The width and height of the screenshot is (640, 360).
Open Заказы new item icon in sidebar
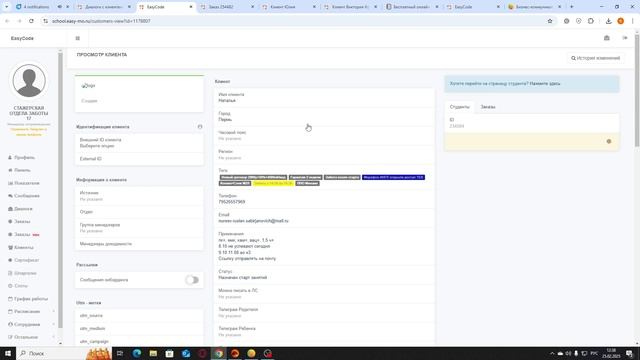10,235
